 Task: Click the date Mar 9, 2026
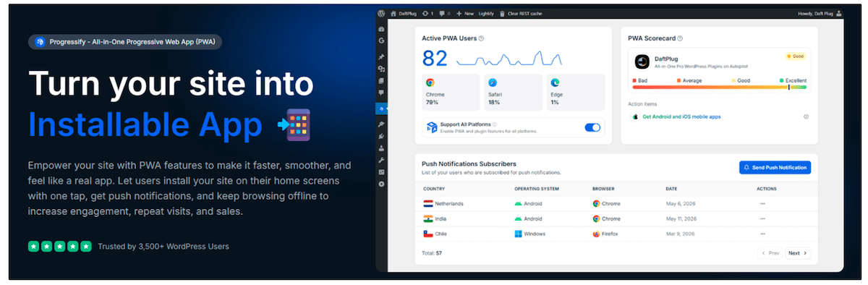point(680,234)
